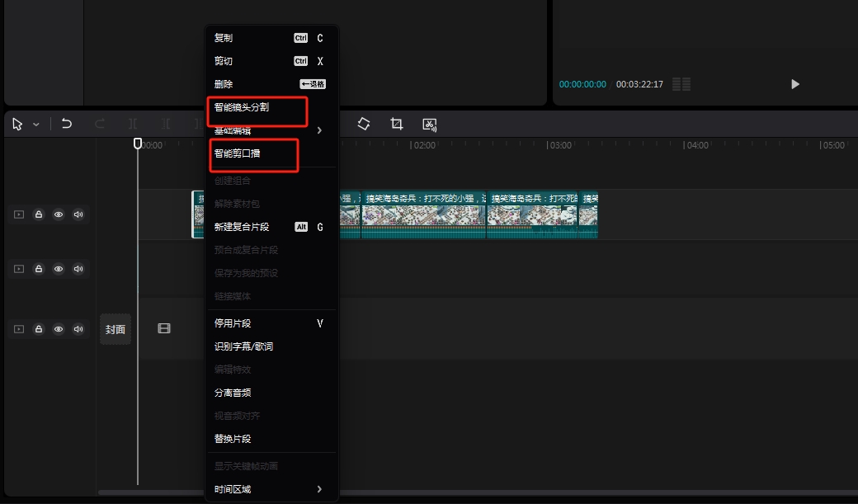858x504 pixels.
Task: Select 智能镜头分割 in the context menu
Action: tap(271, 107)
